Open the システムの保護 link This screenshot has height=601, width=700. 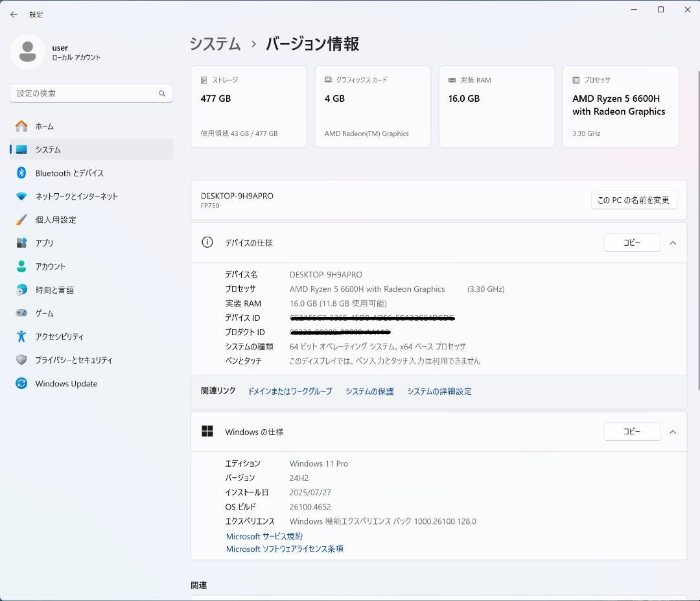(369, 391)
